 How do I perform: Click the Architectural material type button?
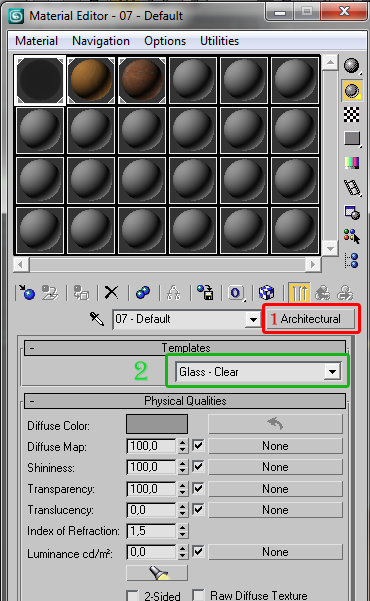point(310,319)
